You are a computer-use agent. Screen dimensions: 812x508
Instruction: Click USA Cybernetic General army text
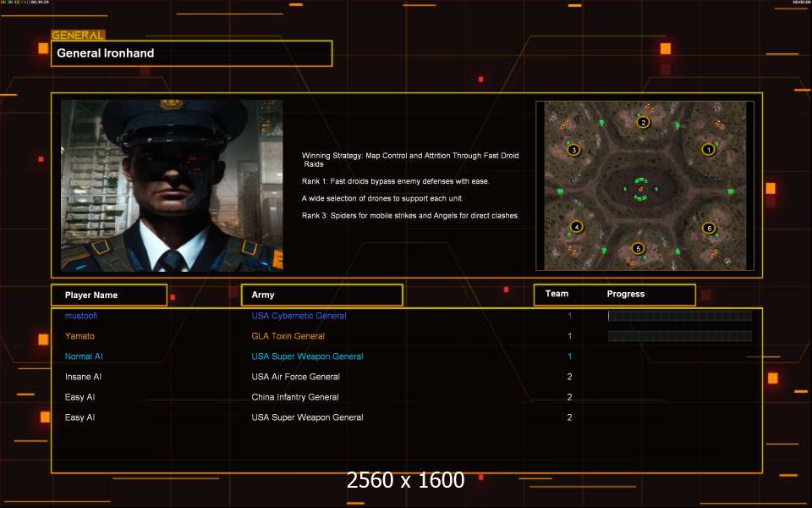point(299,316)
